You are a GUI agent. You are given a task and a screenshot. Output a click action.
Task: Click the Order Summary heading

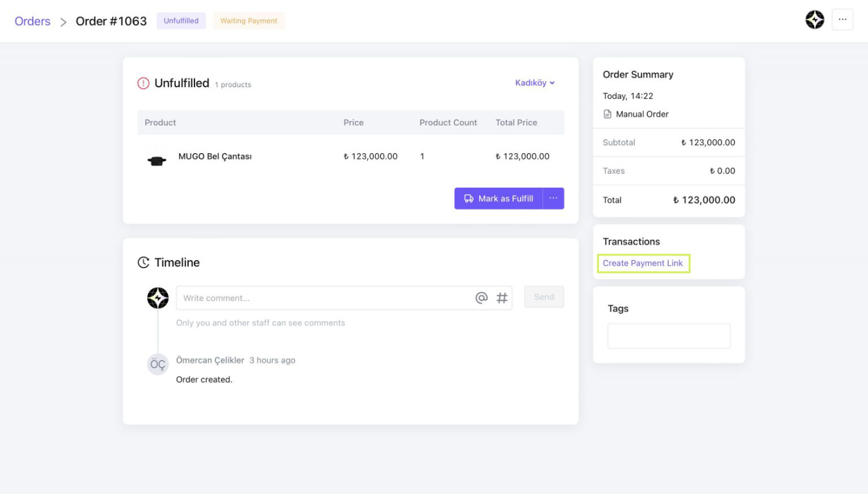click(638, 75)
